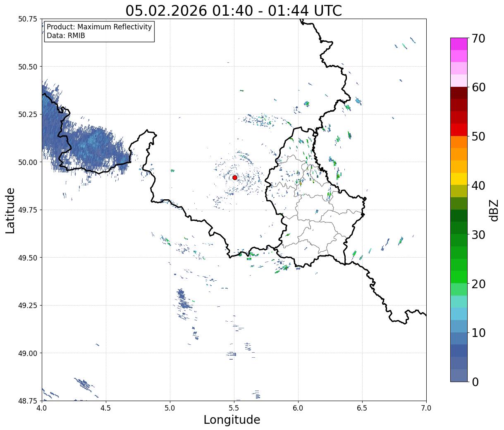Screen dimensions: 504x430
Task: Click longitude tick label 5.5
Action: point(234,408)
